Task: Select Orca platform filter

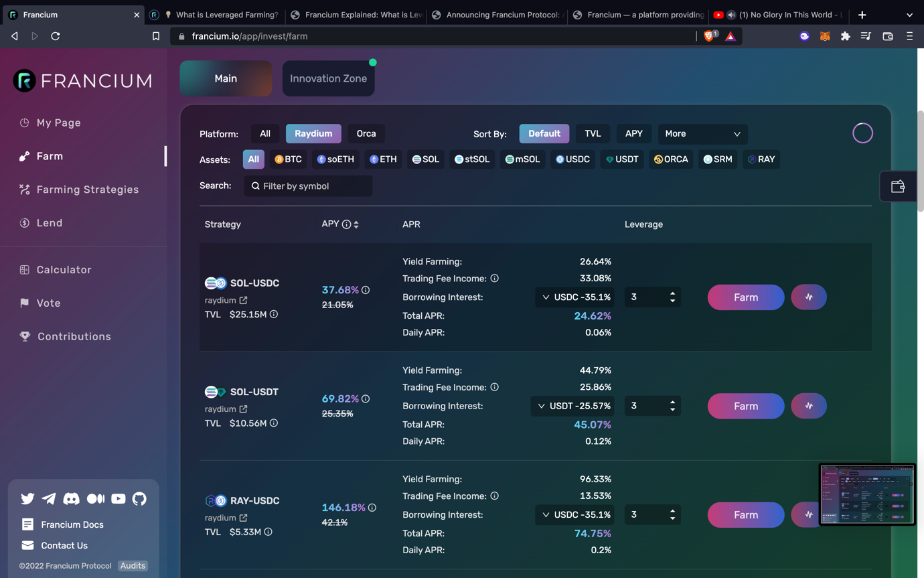Action: (x=366, y=133)
